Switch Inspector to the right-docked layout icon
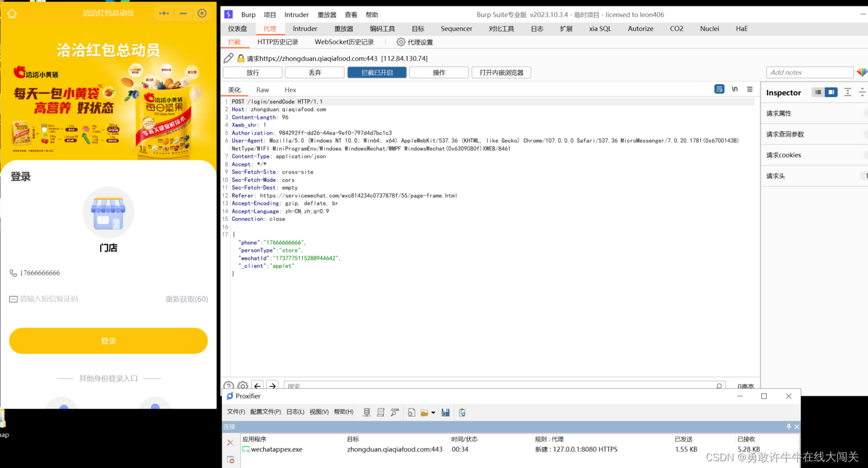Image resolution: width=868 pixels, height=468 pixels. tap(831, 92)
